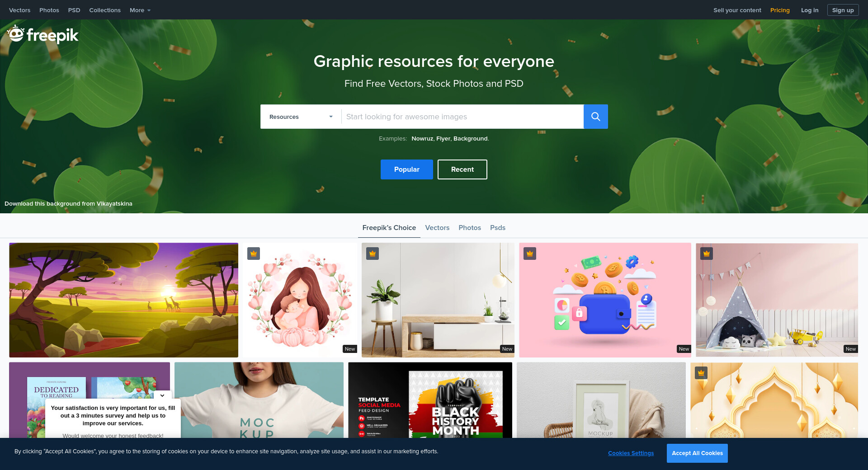Click the Freepik logo
The width and height of the screenshot is (868, 470).
43,34
